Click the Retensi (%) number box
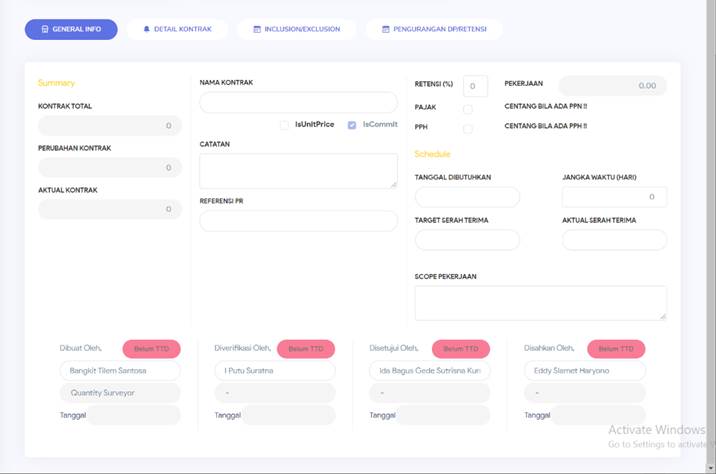 [475, 86]
